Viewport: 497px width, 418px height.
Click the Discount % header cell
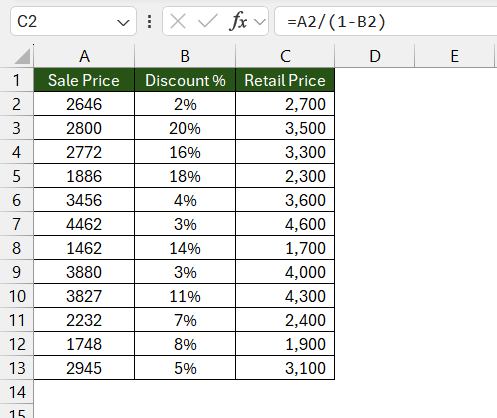pyautogui.click(x=185, y=80)
